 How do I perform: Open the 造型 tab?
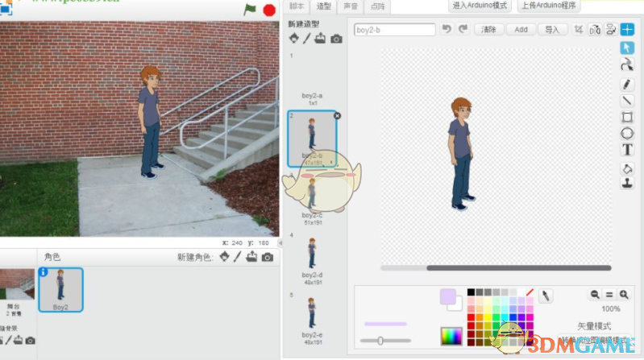(324, 6)
